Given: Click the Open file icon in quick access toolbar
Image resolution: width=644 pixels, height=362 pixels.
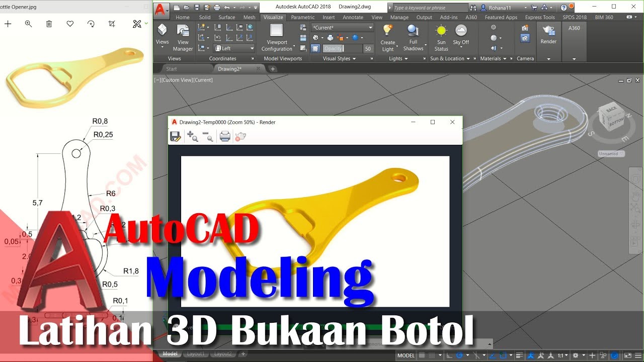Looking at the screenshot, I should [187, 8].
